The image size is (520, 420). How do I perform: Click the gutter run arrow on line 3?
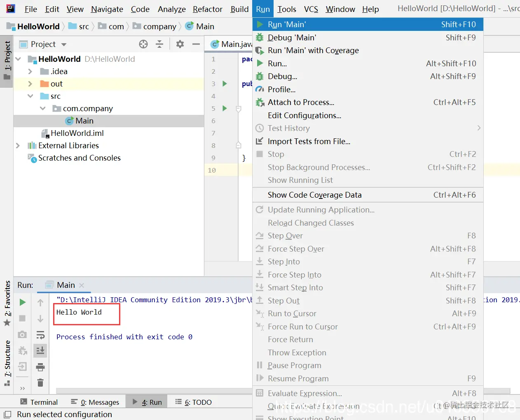point(225,84)
